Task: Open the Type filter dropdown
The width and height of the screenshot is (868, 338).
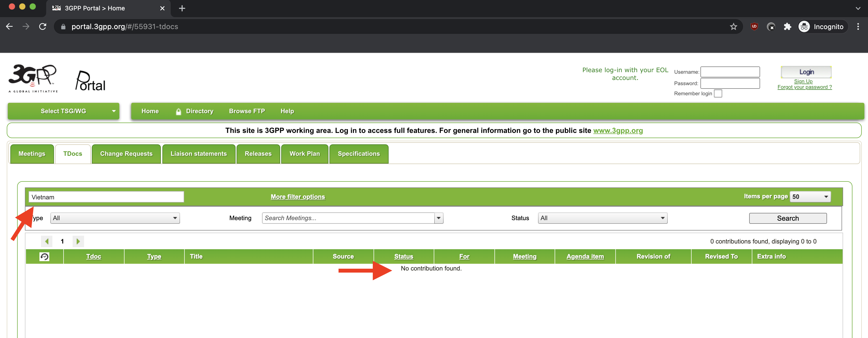Action: pyautogui.click(x=115, y=218)
